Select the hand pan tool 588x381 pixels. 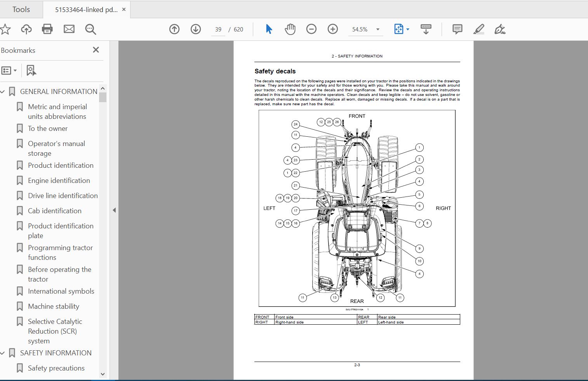290,29
